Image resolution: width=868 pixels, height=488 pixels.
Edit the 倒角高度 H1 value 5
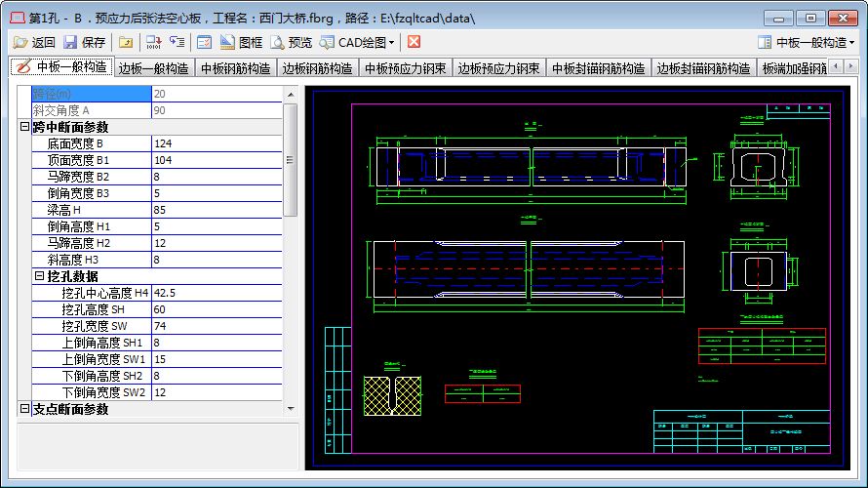217,226
